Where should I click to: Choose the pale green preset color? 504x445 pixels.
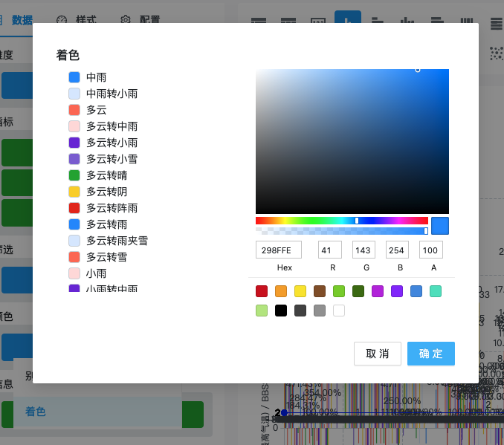pyautogui.click(x=262, y=311)
